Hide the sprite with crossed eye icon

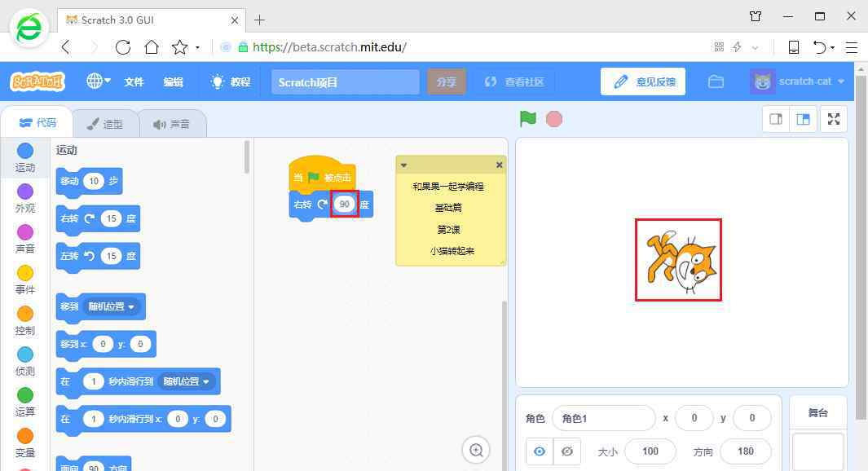567,451
